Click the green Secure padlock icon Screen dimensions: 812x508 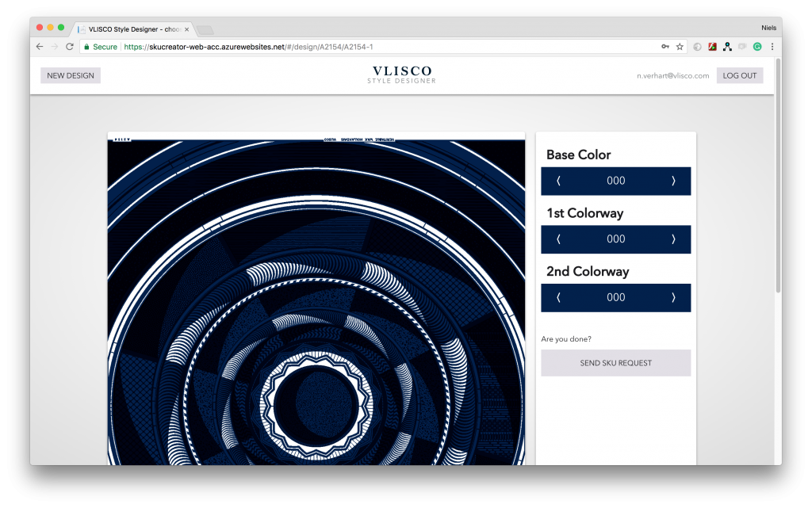(86, 47)
